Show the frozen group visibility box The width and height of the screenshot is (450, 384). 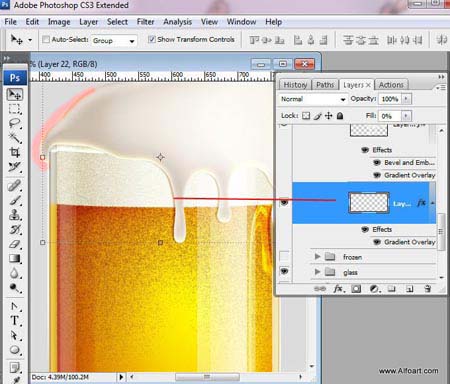click(284, 256)
